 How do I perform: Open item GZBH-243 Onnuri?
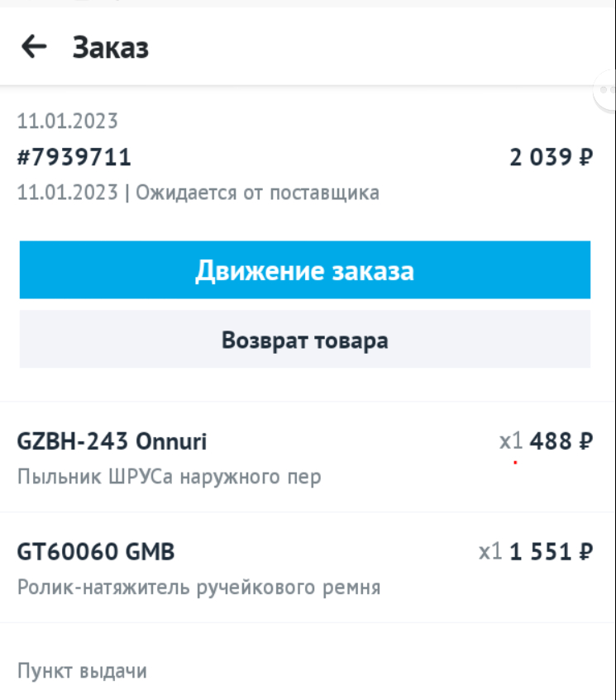click(112, 441)
